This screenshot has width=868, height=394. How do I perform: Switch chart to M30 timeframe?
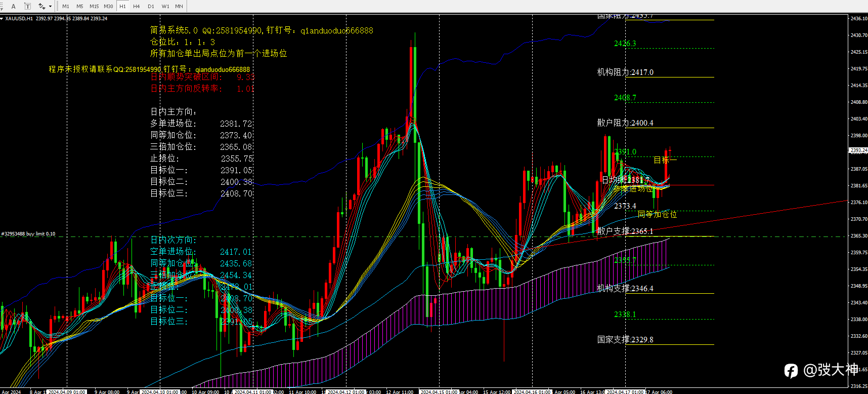[108, 6]
